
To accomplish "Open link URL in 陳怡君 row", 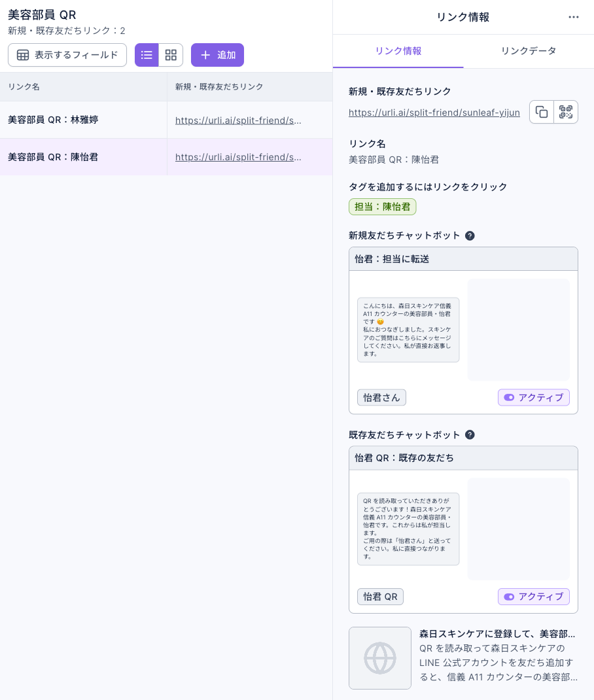I will pos(238,157).
